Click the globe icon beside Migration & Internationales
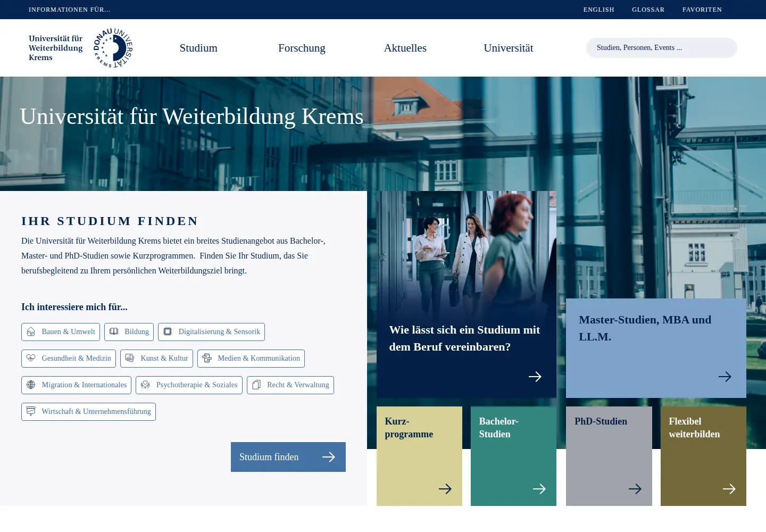 tap(31, 385)
